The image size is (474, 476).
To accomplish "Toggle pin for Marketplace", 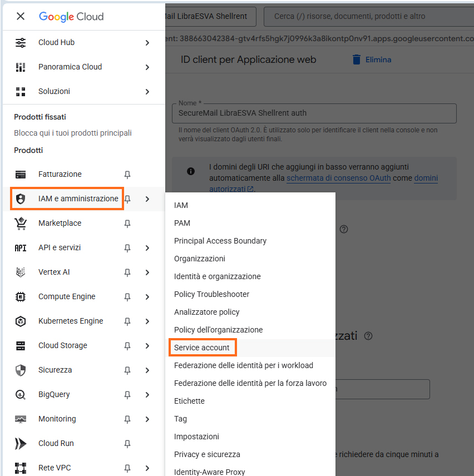I will [x=127, y=223].
